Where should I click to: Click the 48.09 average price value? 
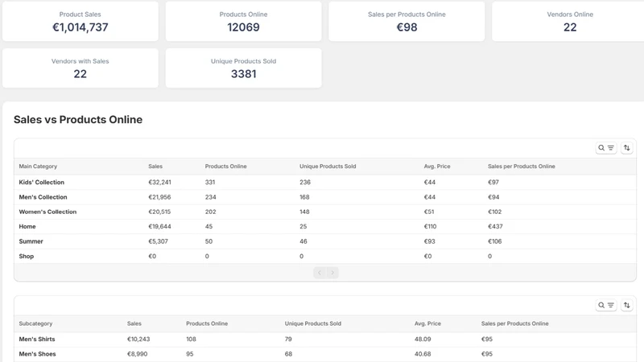pyautogui.click(x=423, y=339)
